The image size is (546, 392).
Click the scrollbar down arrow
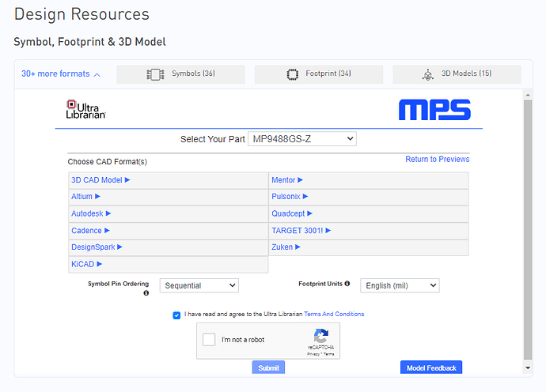[x=528, y=368]
